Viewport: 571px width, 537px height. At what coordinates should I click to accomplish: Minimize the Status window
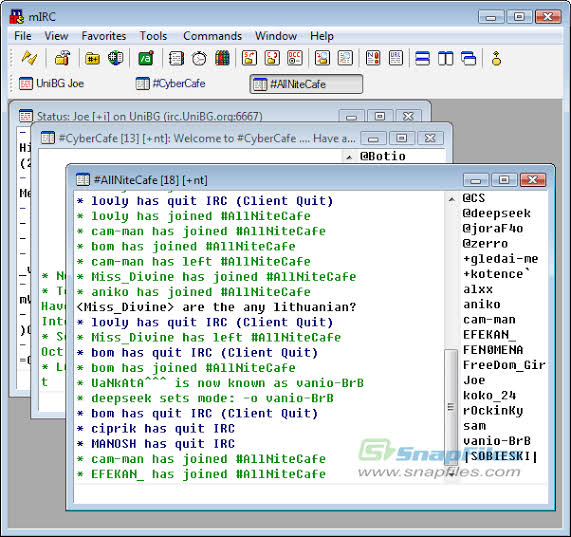pyautogui.click(x=351, y=116)
